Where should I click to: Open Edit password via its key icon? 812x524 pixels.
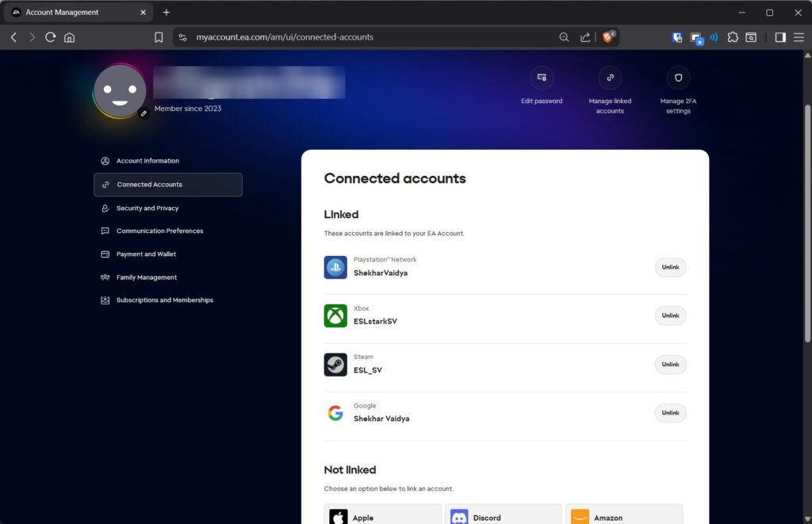point(542,78)
